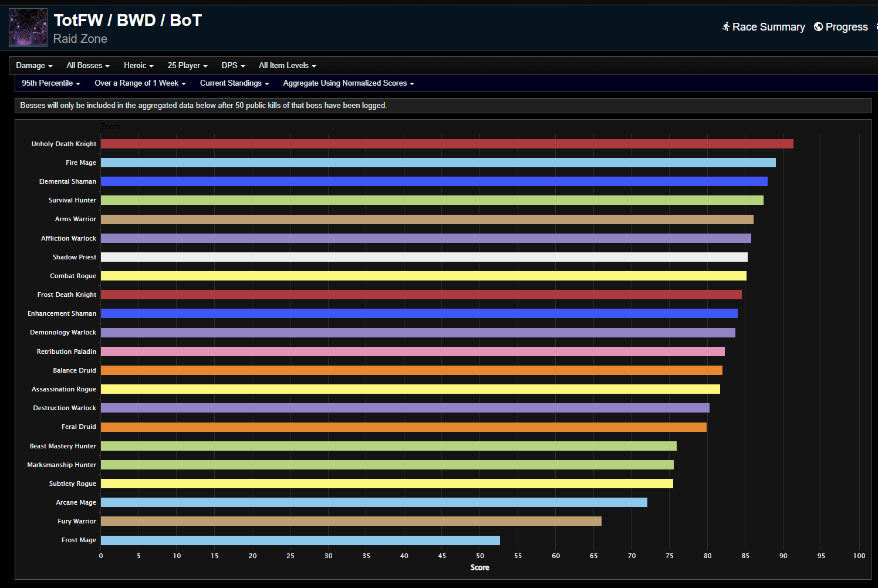Click the Enhancement Shaman label
878x588 pixels.
coord(62,313)
